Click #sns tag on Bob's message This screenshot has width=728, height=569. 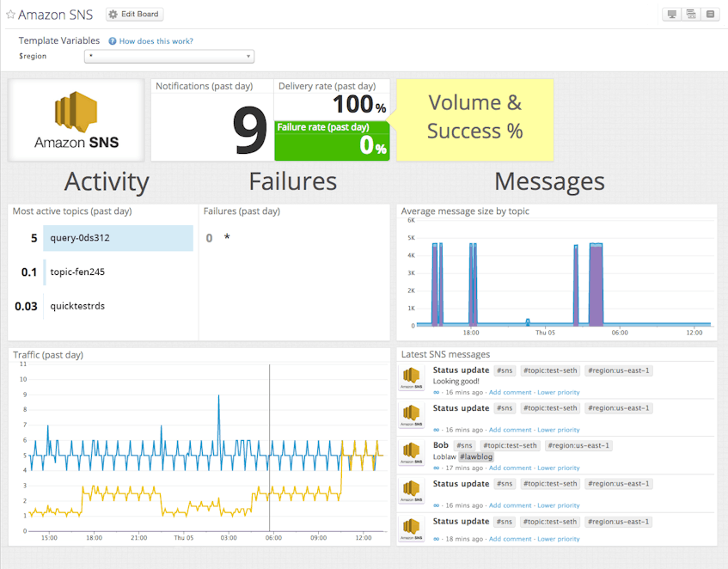(x=464, y=445)
